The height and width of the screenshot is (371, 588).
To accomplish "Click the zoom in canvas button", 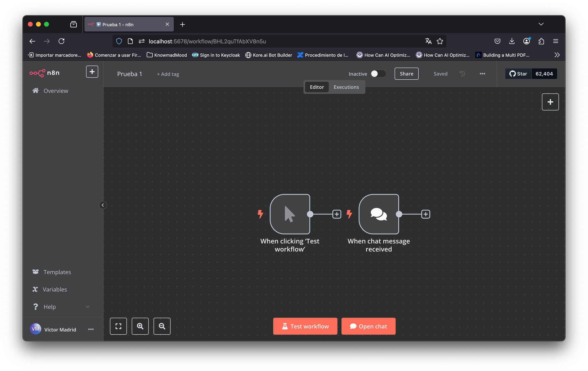I will click(x=140, y=326).
